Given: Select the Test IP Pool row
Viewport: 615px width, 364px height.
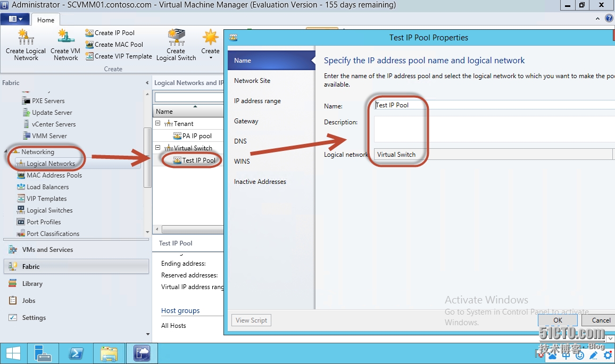Looking at the screenshot, I should pyautogui.click(x=195, y=160).
